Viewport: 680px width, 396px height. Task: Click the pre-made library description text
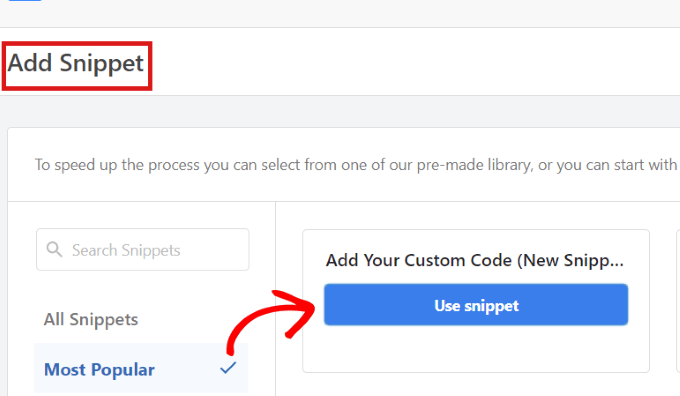[x=356, y=165]
